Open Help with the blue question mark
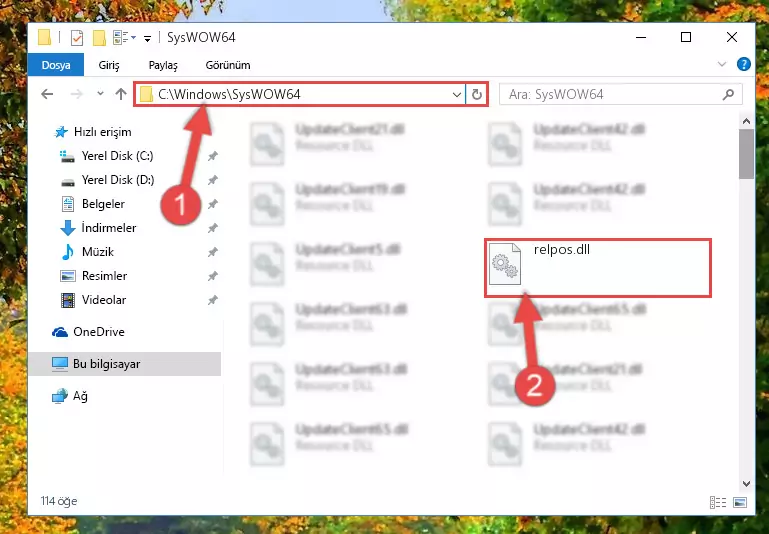The width and height of the screenshot is (769, 534). point(743,64)
